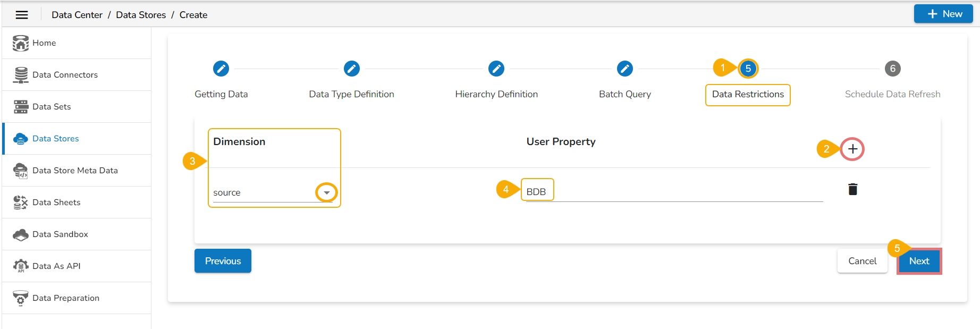Navigate to Data Sets section
This screenshot has height=329, width=980.
click(52, 107)
